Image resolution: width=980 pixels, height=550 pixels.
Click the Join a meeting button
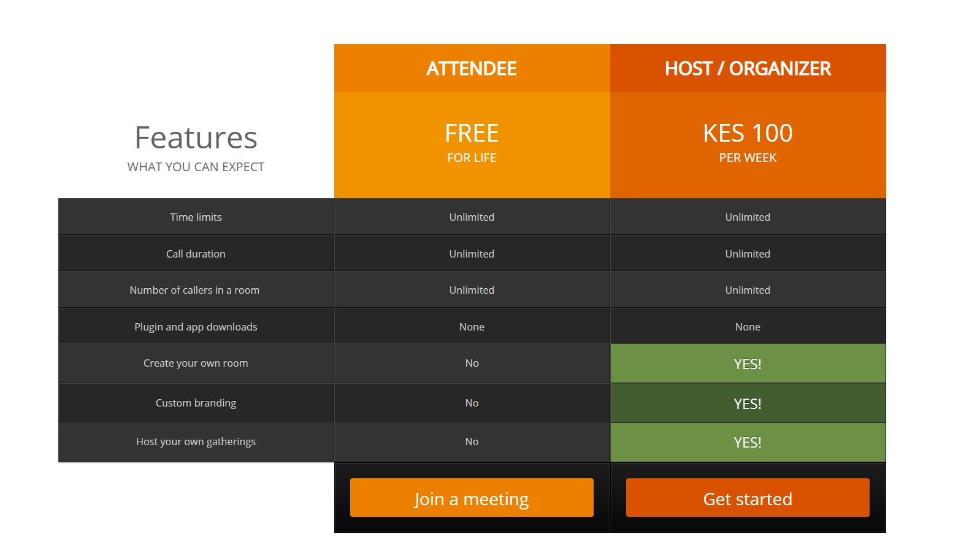pos(472,498)
